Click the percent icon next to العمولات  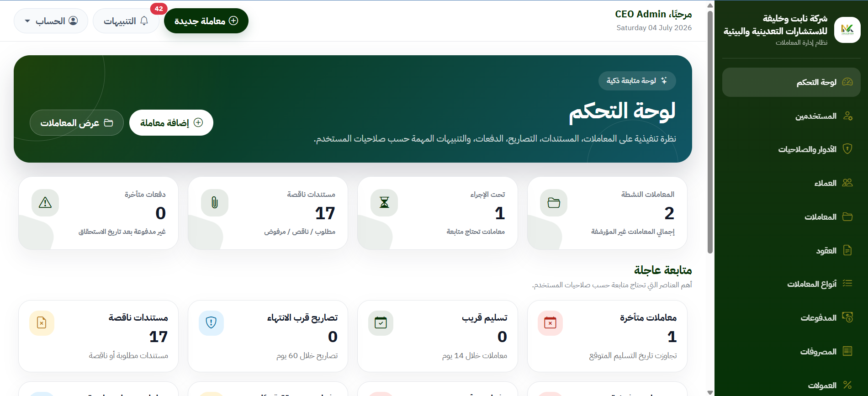pyautogui.click(x=847, y=385)
